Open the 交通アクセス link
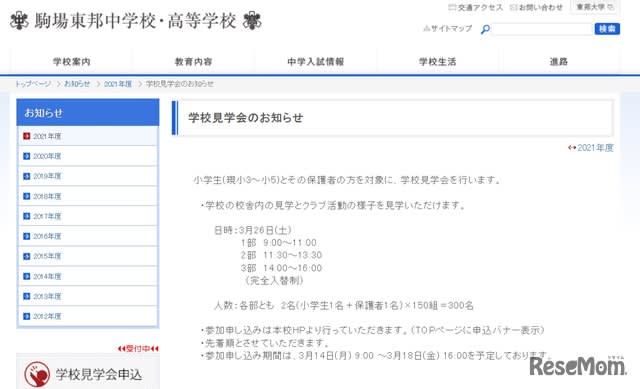Image resolution: width=640 pixels, height=389 pixels. [x=476, y=7]
